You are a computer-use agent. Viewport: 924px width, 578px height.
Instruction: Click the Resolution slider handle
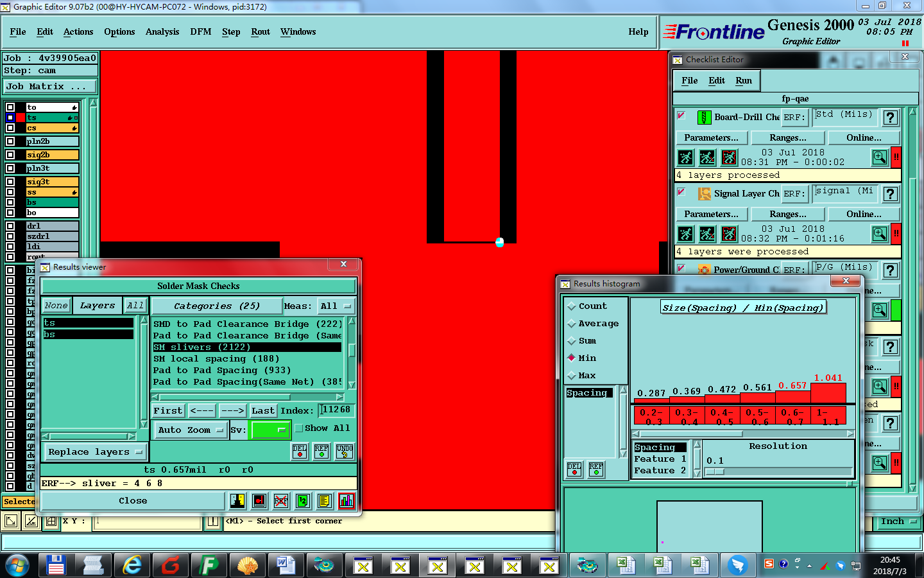click(715, 471)
